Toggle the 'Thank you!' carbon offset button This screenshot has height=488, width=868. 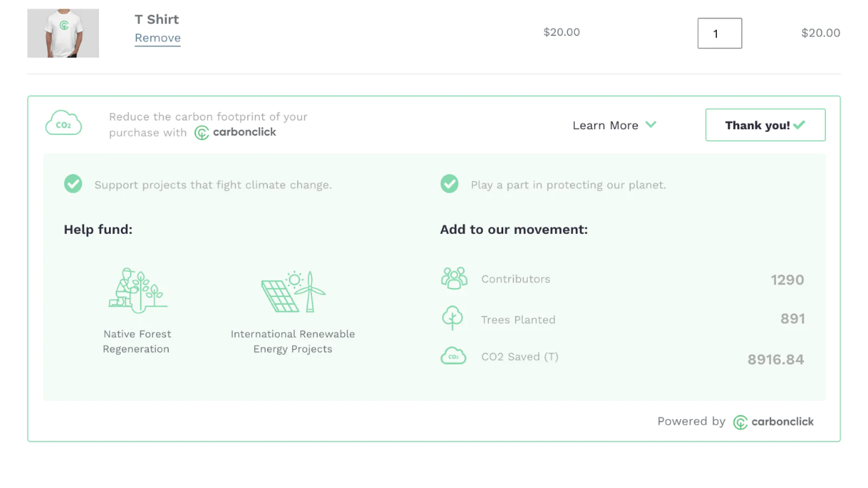(x=765, y=125)
